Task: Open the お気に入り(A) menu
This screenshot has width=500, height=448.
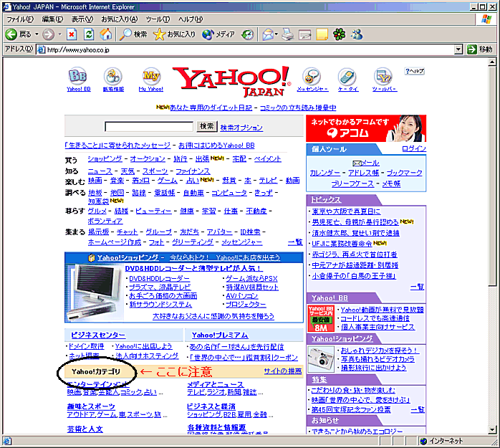Action: point(119,19)
